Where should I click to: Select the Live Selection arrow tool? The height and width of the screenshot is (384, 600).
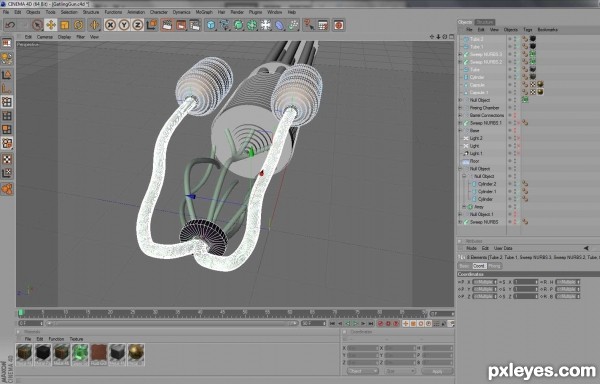[37, 25]
